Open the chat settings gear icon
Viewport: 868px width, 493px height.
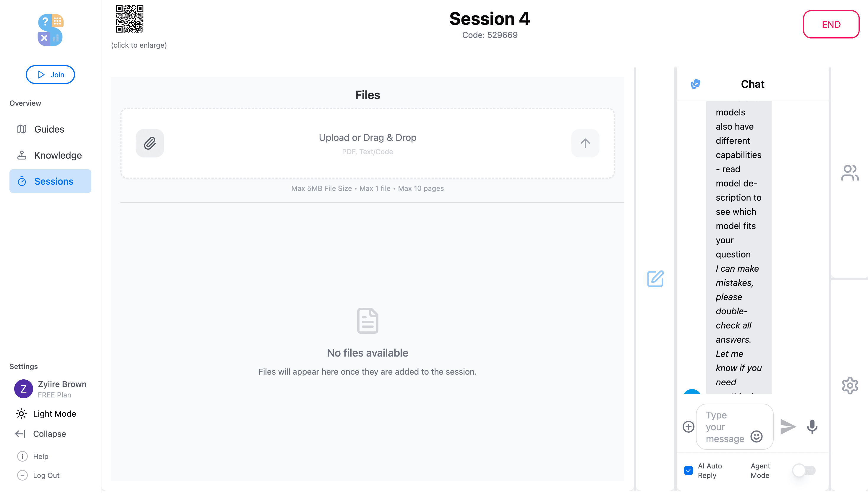(849, 385)
